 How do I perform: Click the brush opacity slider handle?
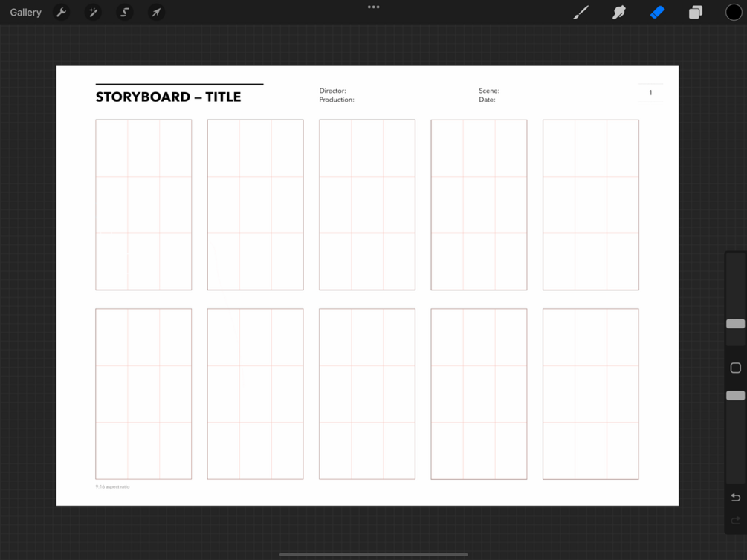click(x=736, y=396)
